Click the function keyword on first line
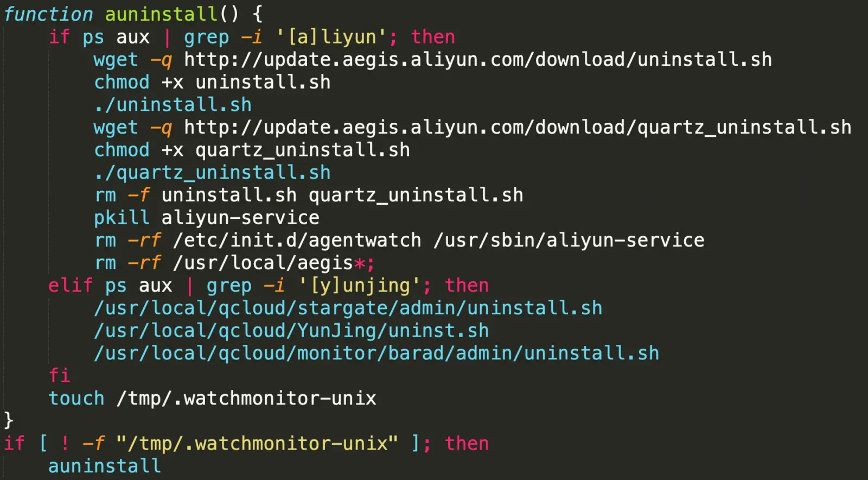Image resolution: width=868 pixels, height=480 pixels. point(49,14)
